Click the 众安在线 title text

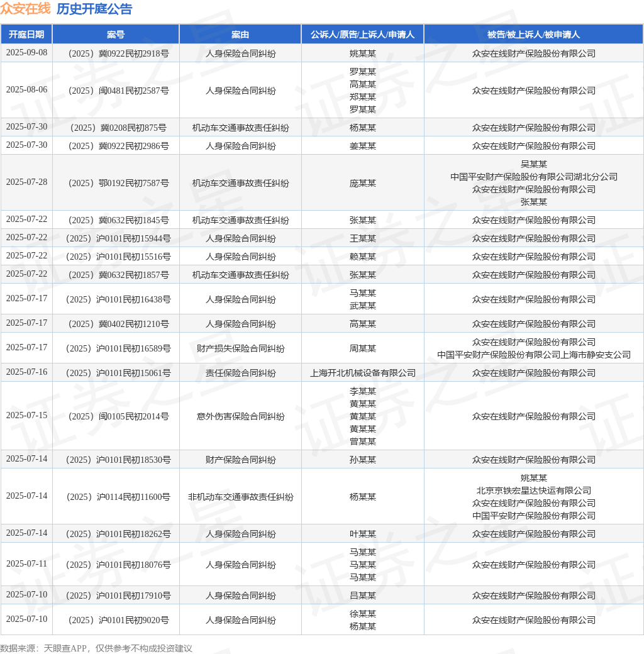pyautogui.click(x=25, y=9)
